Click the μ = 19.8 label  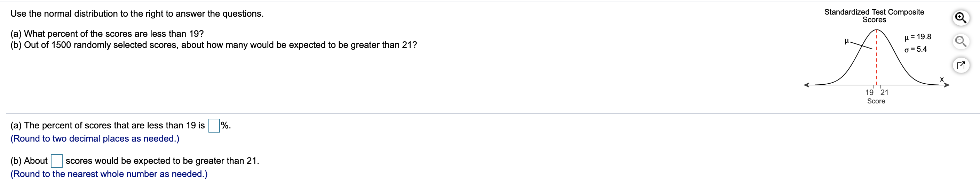918,37
